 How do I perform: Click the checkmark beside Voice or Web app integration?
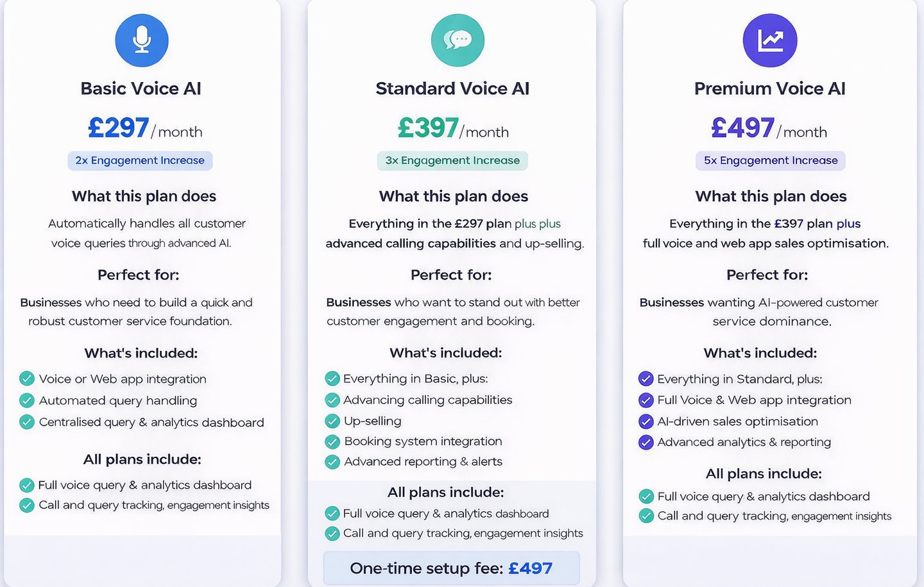27,379
